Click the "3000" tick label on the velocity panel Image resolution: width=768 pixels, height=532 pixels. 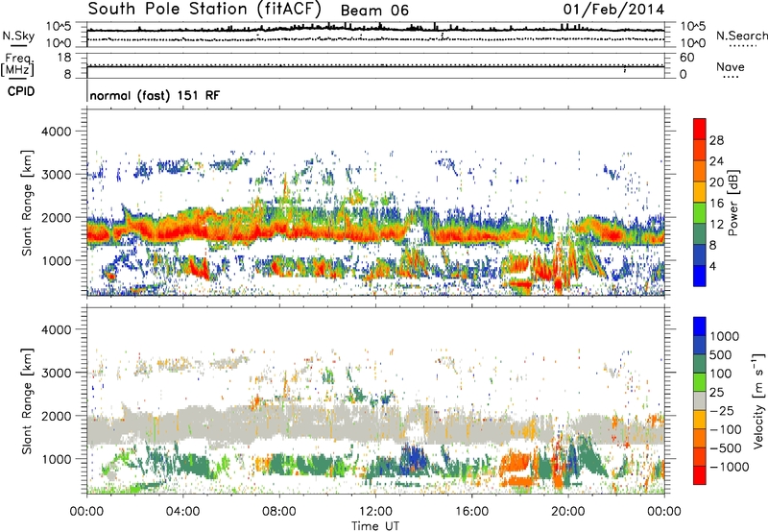56,373
